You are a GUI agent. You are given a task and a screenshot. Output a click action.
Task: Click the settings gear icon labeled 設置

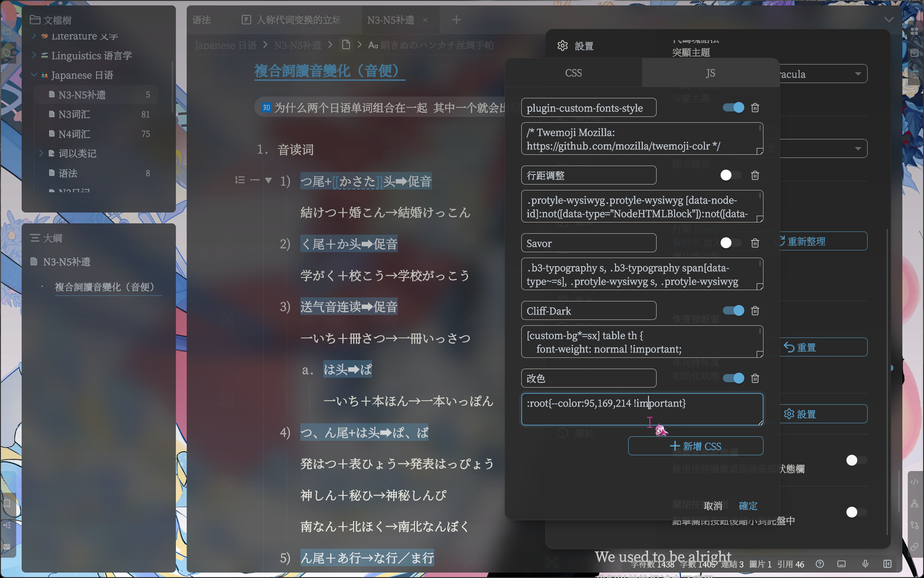(x=562, y=46)
